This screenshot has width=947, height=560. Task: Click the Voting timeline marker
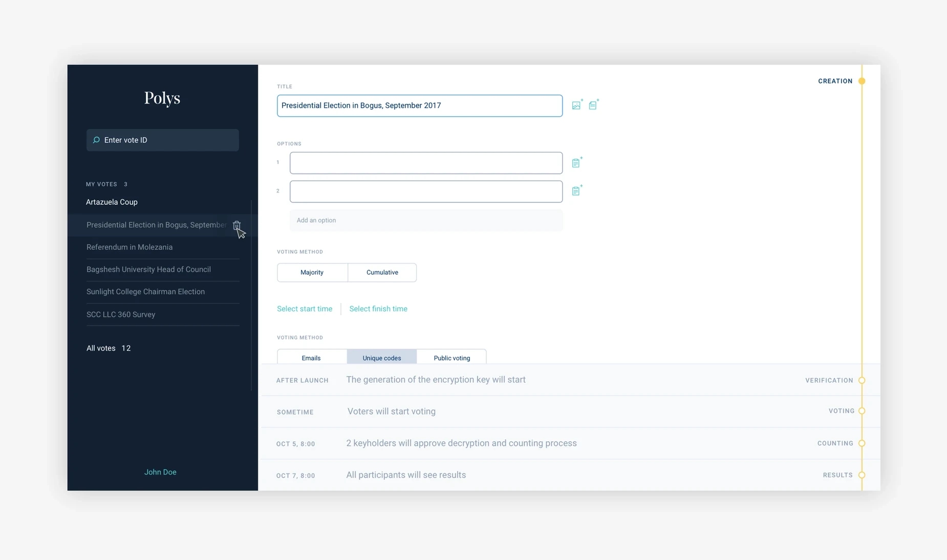pos(862,411)
